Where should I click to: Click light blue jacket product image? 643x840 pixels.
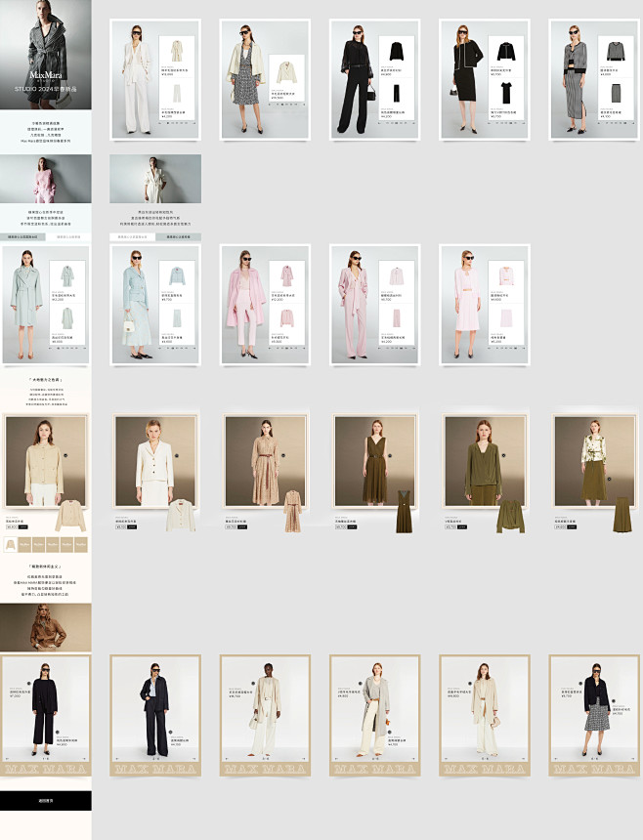pyautogui.click(x=177, y=275)
